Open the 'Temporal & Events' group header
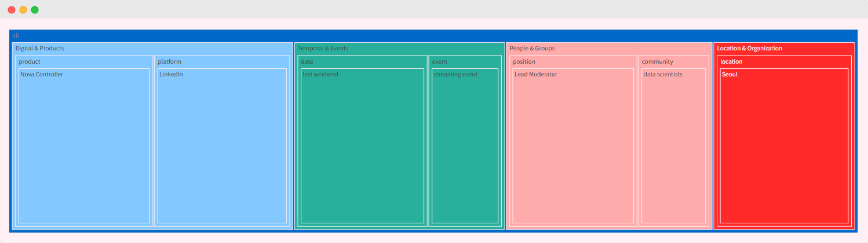 [x=400, y=48]
